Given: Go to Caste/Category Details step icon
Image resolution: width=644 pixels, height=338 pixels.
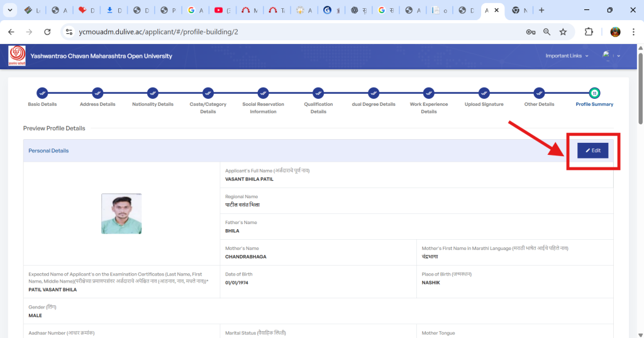Looking at the screenshot, I should tap(208, 93).
